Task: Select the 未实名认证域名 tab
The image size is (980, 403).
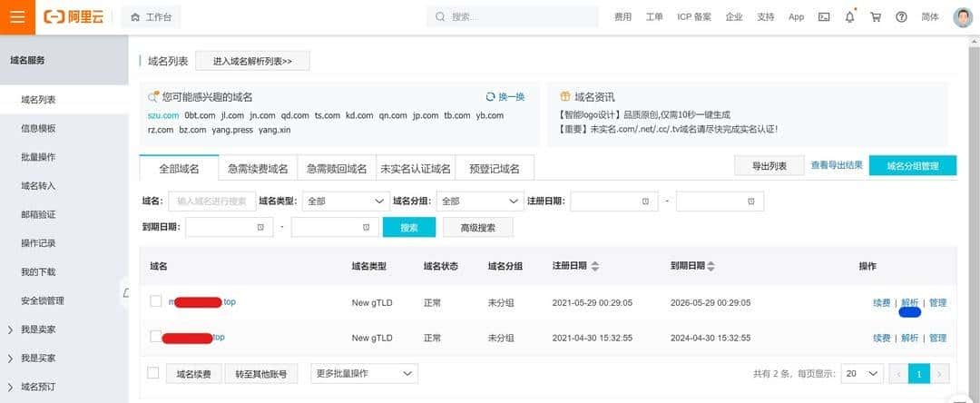Action: point(416,168)
